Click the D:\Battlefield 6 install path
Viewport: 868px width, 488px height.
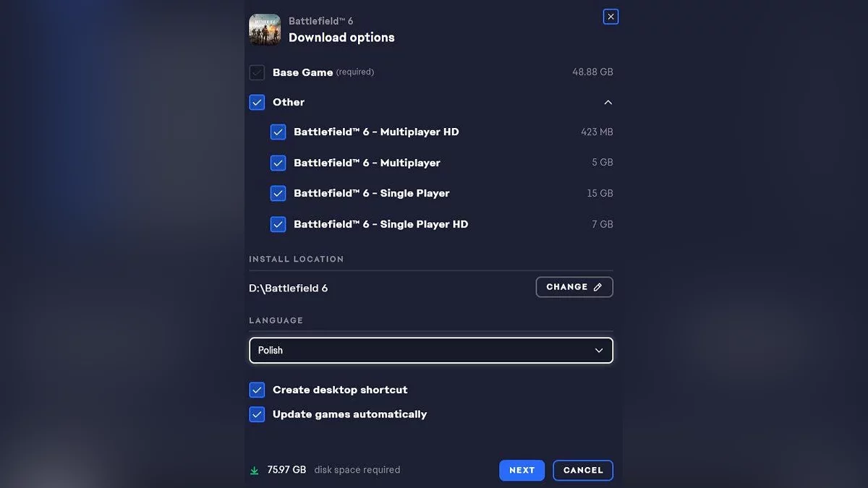[289, 288]
